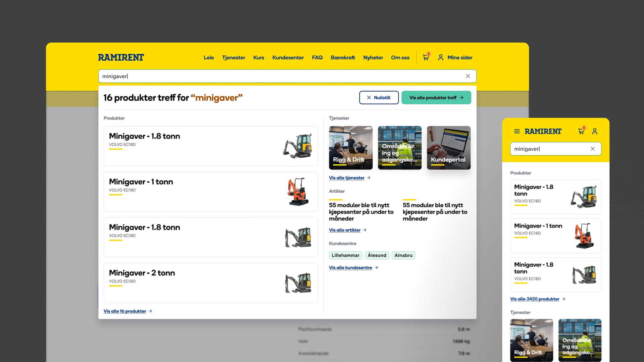This screenshot has height=362, width=644.
Task: Open first Minigaver - 1.8 tonn desktop result
Action: [x=211, y=146]
